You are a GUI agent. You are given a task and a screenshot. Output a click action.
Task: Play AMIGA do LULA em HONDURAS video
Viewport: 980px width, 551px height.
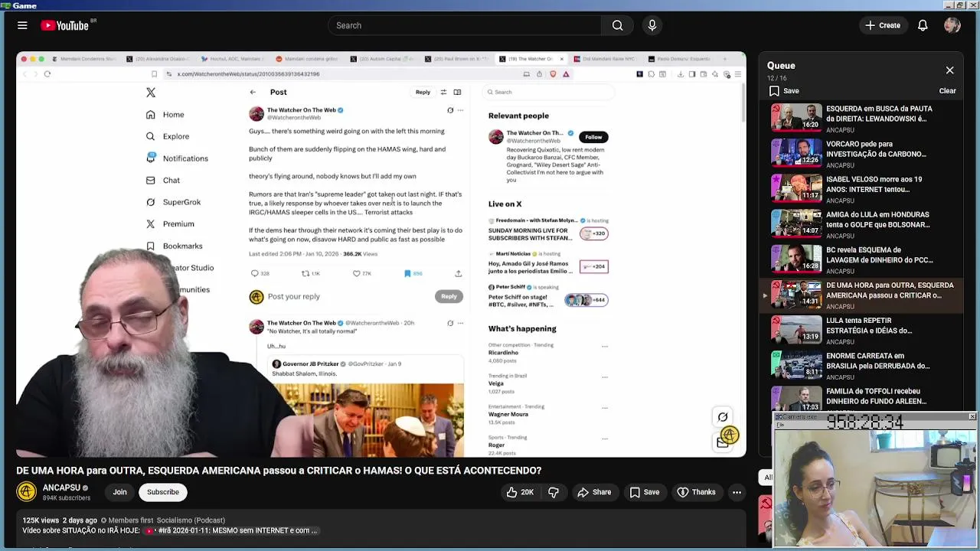pos(862,223)
